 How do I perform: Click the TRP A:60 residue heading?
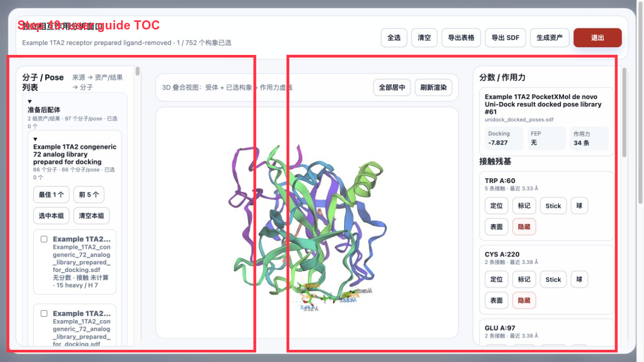click(500, 180)
